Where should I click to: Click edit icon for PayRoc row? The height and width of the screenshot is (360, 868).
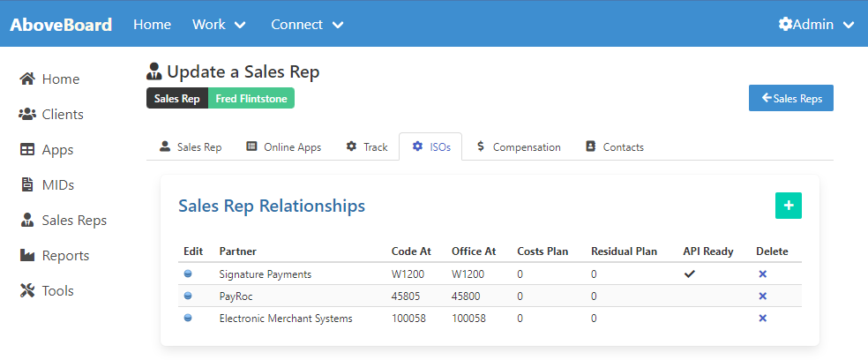(x=188, y=296)
